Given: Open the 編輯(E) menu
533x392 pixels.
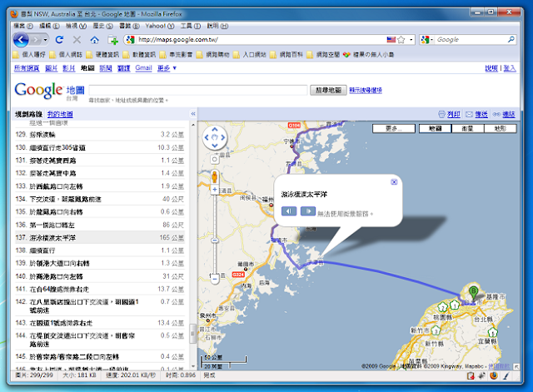Looking at the screenshot, I should pyautogui.click(x=49, y=26).
